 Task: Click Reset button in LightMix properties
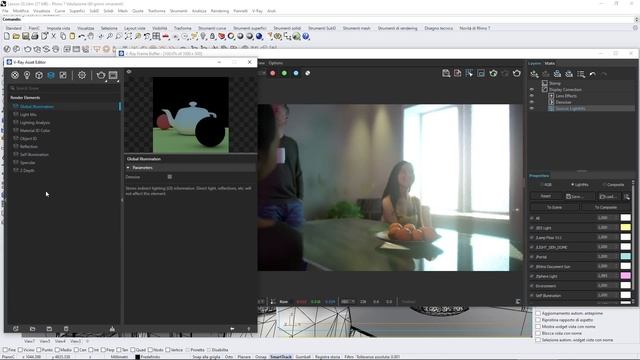click(546, 196)
